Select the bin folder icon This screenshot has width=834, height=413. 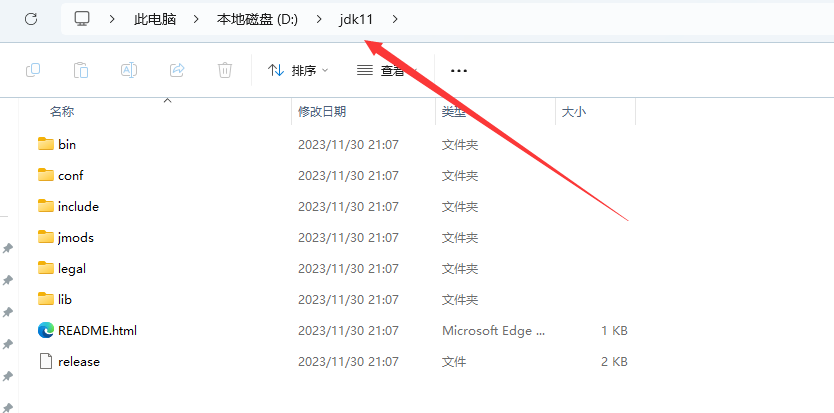tap(46, 144)
